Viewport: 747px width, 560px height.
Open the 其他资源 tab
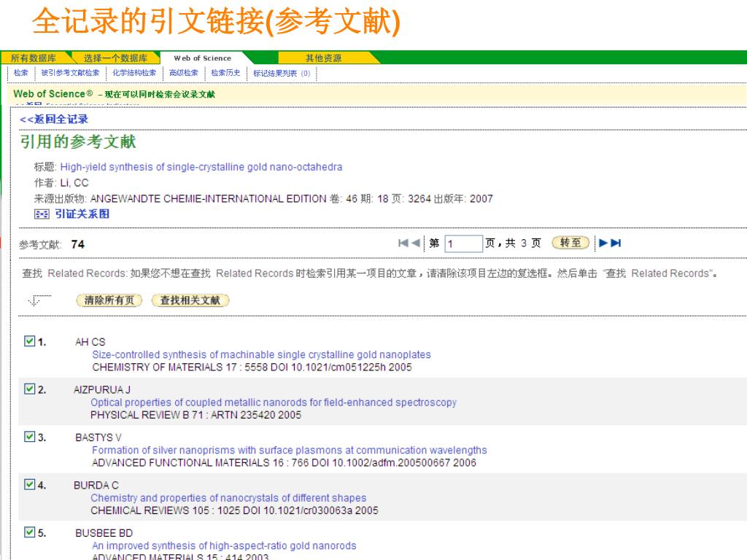[323, 58]
